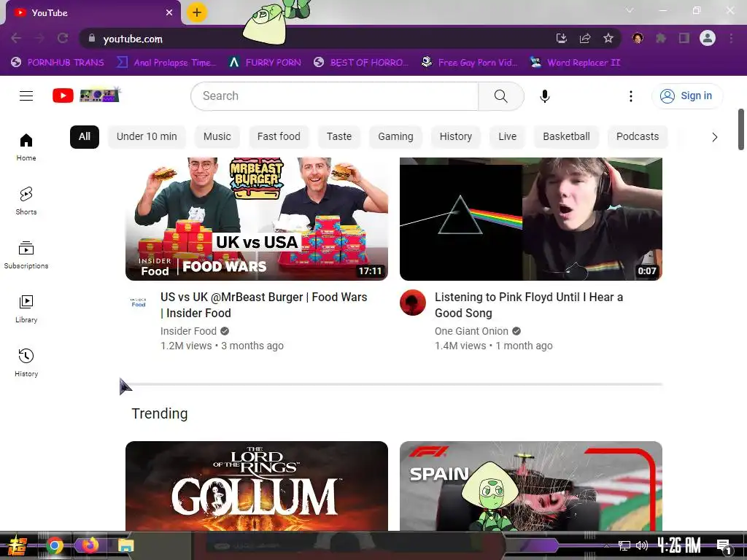Open the Chrome profile avatar
This screenshot has height=560, width=747.
pyautogui.click(x=708, y=38)
